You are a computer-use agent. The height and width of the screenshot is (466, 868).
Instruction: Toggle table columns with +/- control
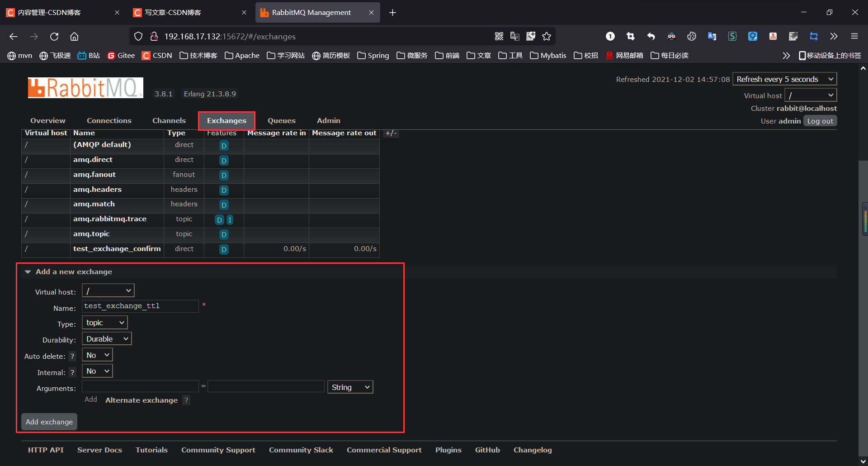tap(391, 133)
